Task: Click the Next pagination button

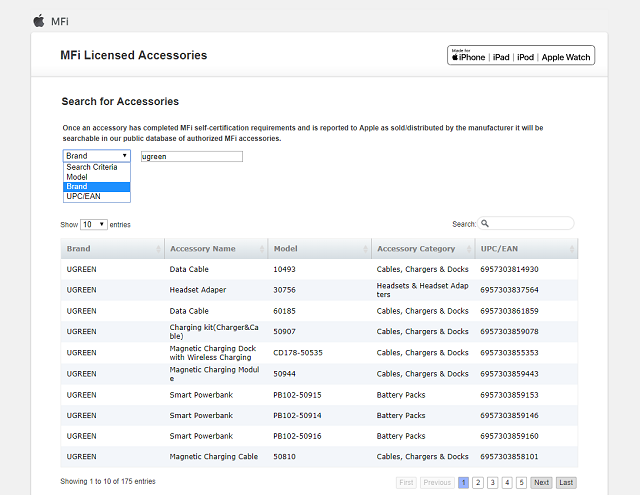Action: (x=541, y=482)
